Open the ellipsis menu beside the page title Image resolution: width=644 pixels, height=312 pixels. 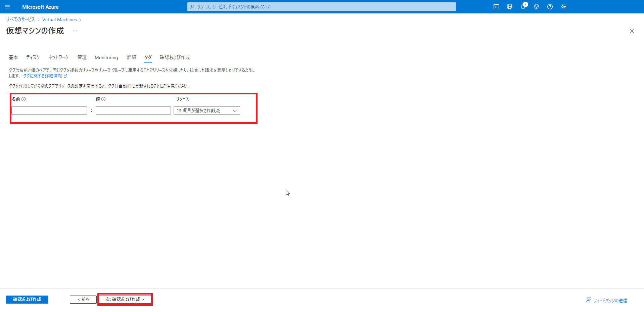pyautogui.click(x=75, y=31)
